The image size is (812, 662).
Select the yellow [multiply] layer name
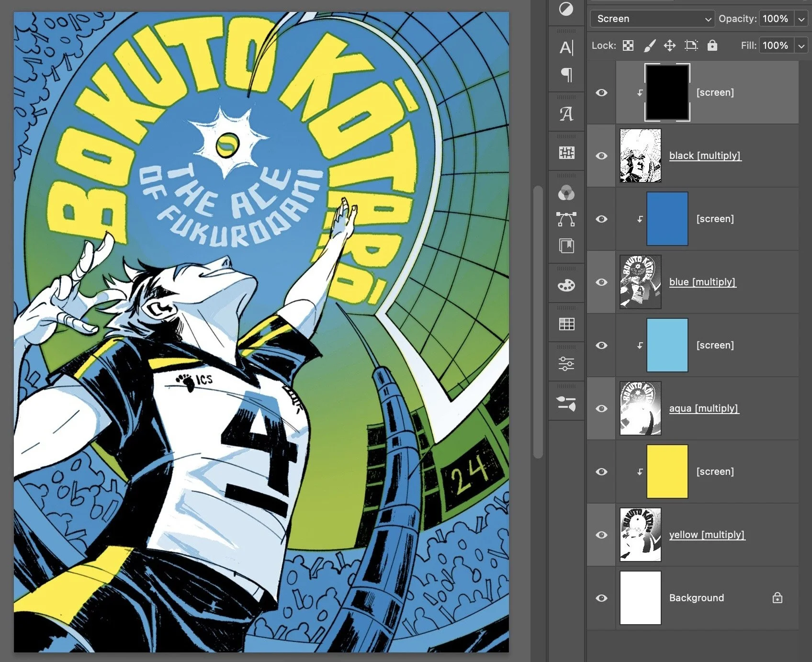pos(707,535)
